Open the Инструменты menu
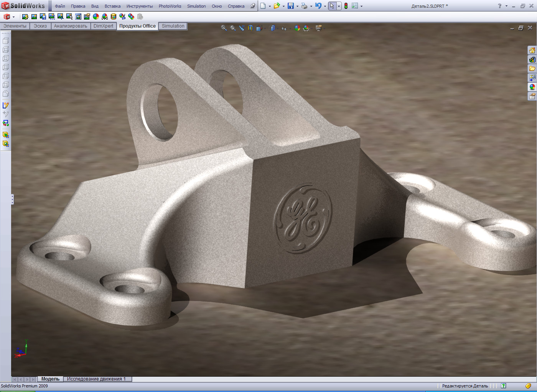 click(140, 6)
